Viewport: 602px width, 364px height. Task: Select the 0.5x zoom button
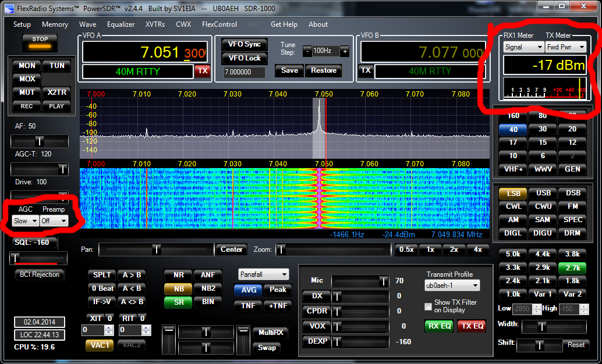406,249
